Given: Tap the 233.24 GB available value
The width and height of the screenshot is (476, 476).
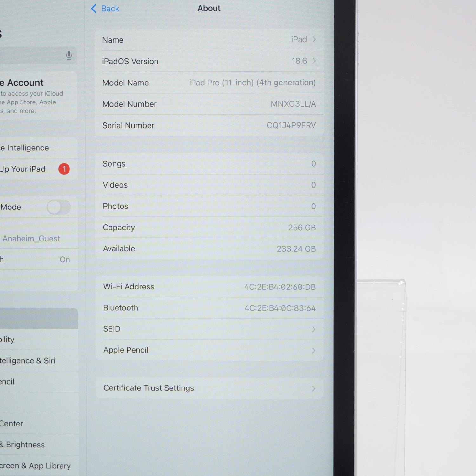Looking at the screenshot, I should click(296, 249).
